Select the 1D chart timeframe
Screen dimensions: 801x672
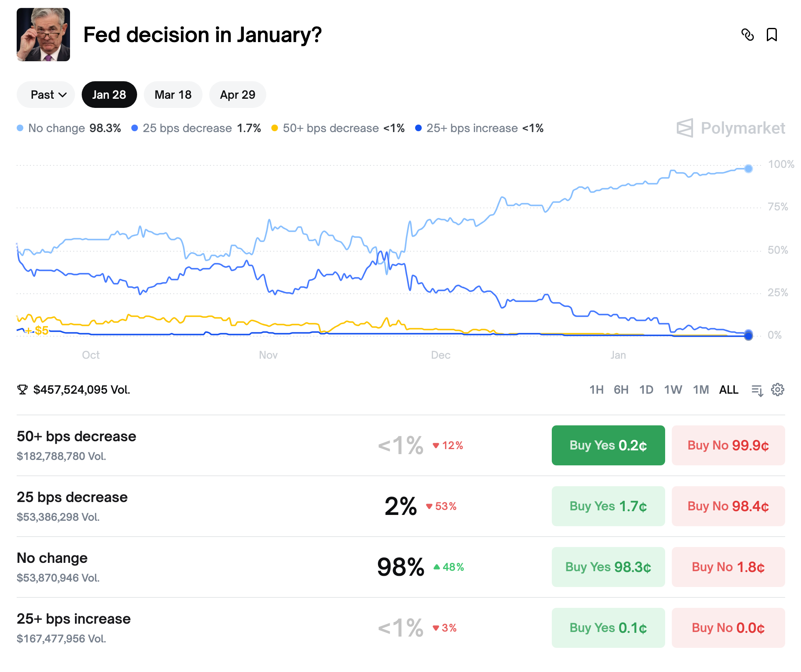pyautogui.click(x=647, y=390)
